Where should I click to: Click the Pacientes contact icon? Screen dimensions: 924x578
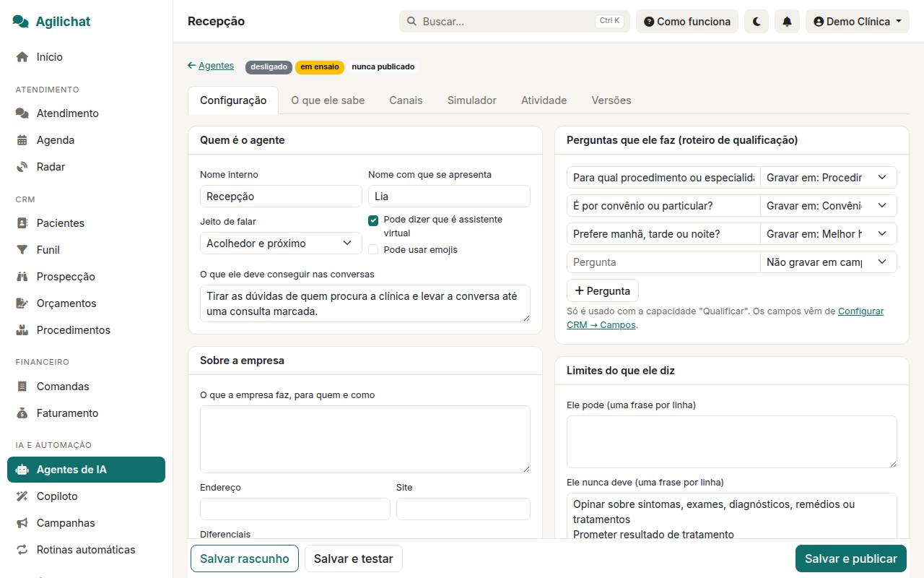(x=22, y=223)
